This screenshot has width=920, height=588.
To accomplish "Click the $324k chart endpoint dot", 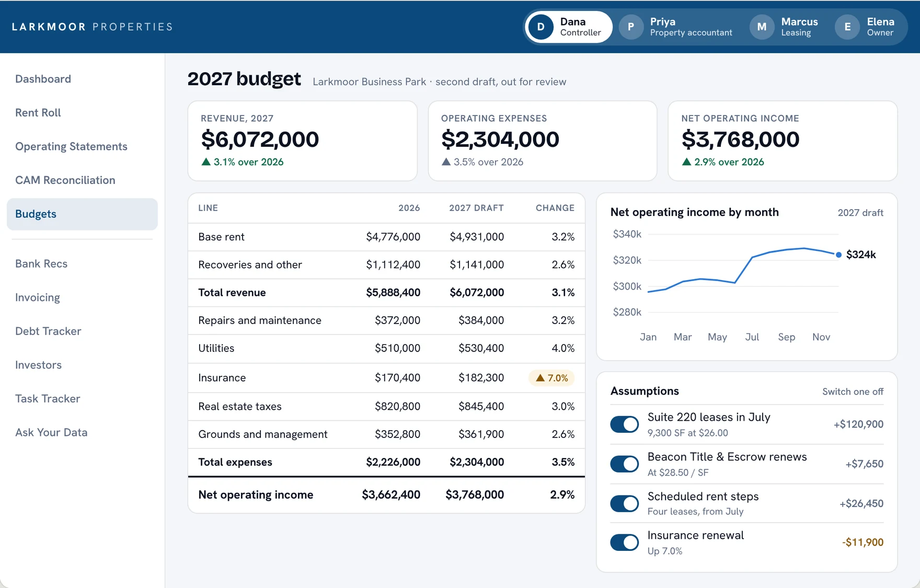I will pos(838,255).
